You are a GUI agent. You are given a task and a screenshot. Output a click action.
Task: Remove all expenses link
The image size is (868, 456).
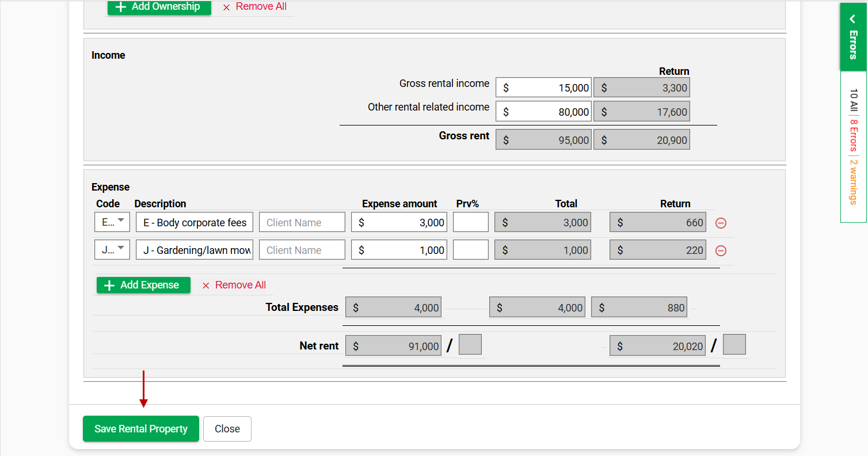pyautogui.click(x=234, y=285)
